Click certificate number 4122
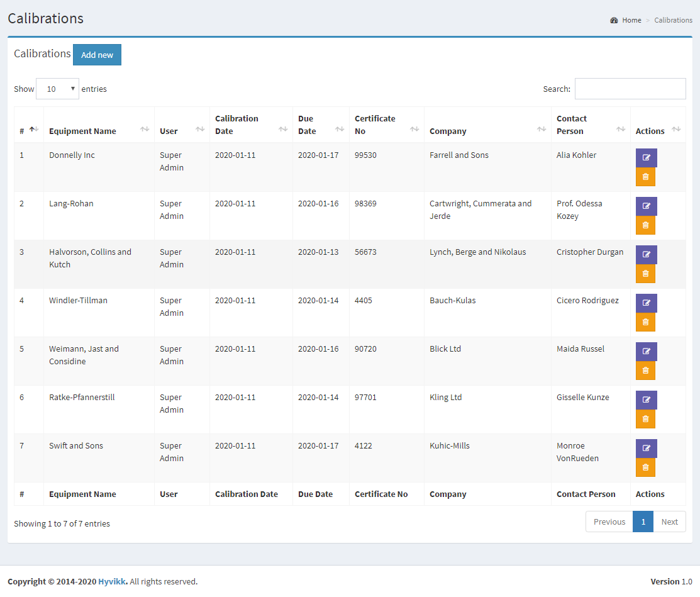700x597 pixels. pyautogui.click(x=364, y=445)
